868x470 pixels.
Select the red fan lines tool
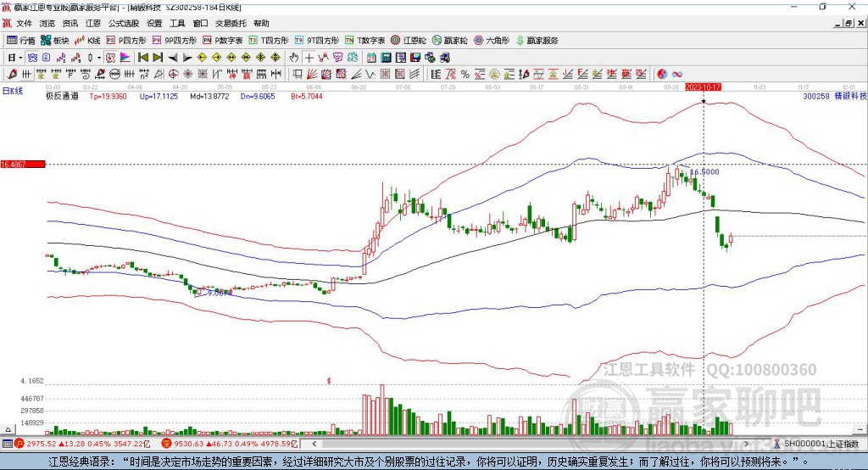(312, 75)
